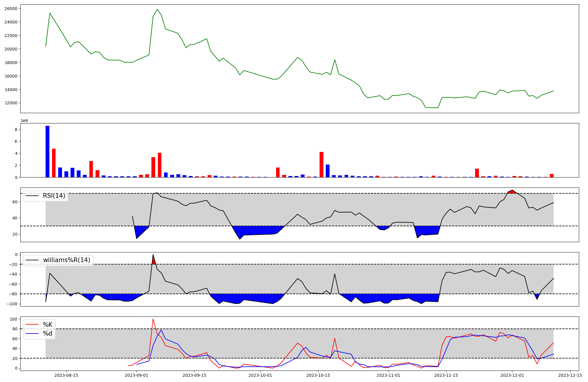The image size is (588, 382).
Task: Click the 2023-12-15 x-axis date label
Action: pos(570,375)
